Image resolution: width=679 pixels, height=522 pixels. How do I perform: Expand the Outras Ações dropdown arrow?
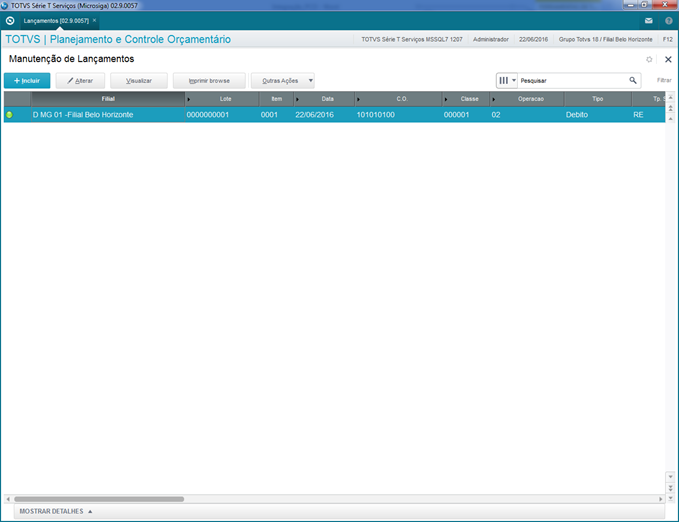point(310,81)
